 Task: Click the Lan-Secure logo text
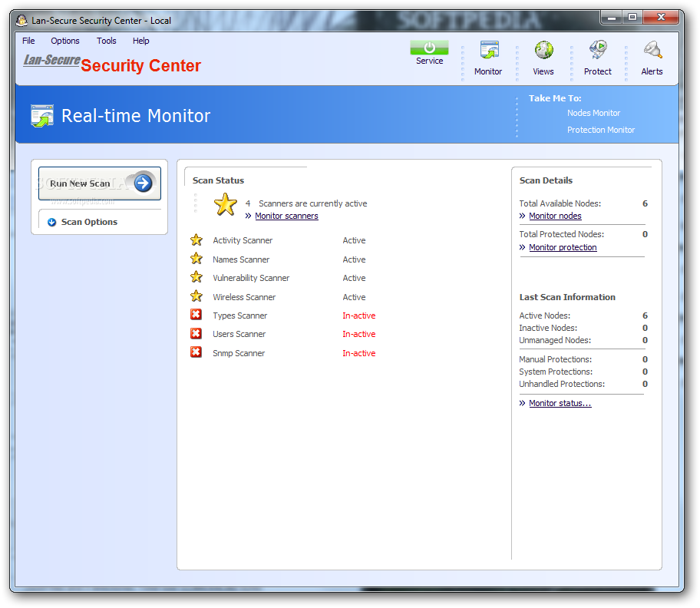(x=51, y=60)
